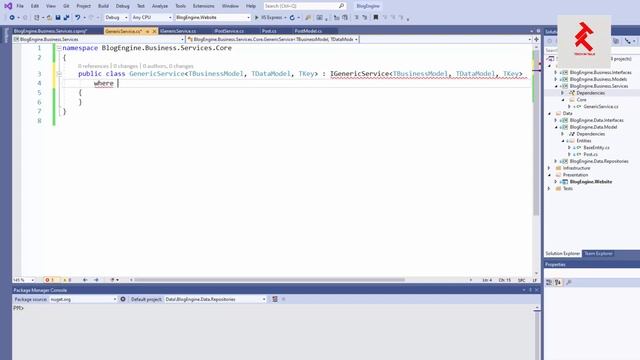This screenshot has height=360, width=640.
Task: Click the Properties categorized view icon
Action: 549,282
